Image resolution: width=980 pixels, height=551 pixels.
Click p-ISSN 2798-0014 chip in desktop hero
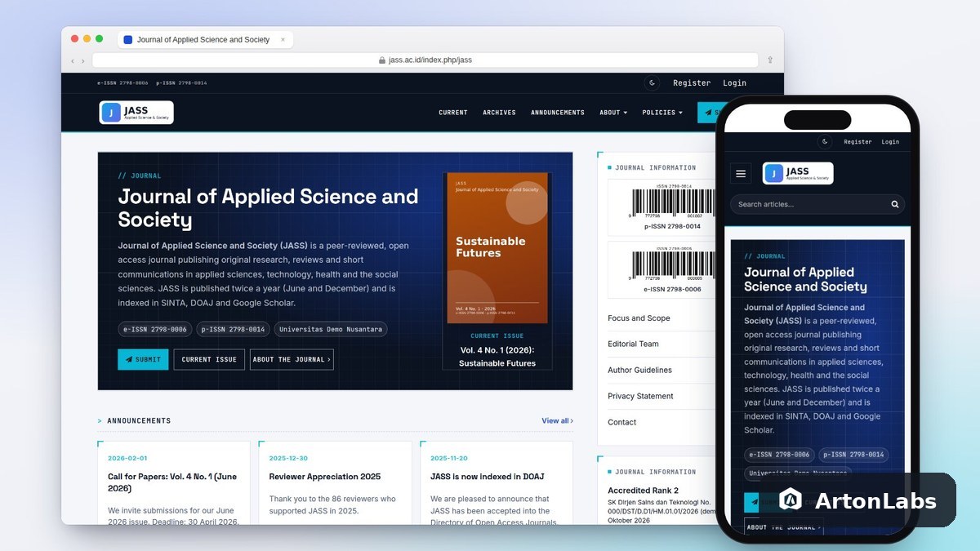point(233,330)
